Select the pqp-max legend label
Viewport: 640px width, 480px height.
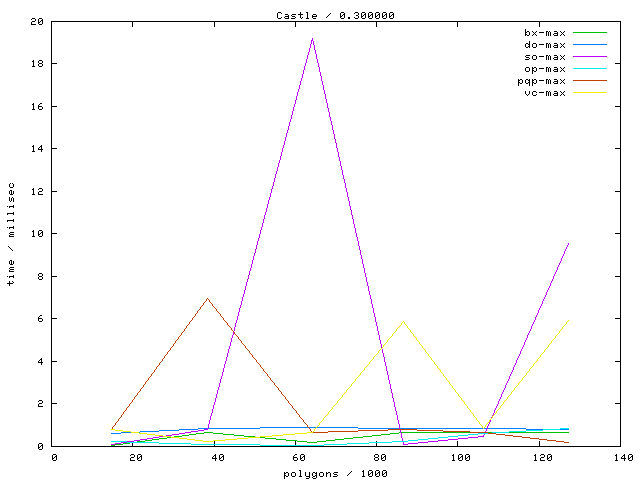541,81
